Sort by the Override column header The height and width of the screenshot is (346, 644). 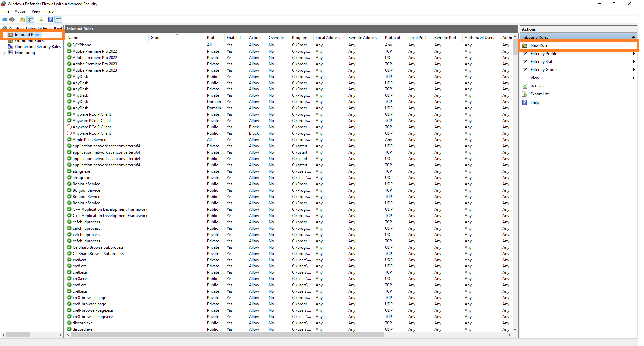coord(278,38)
